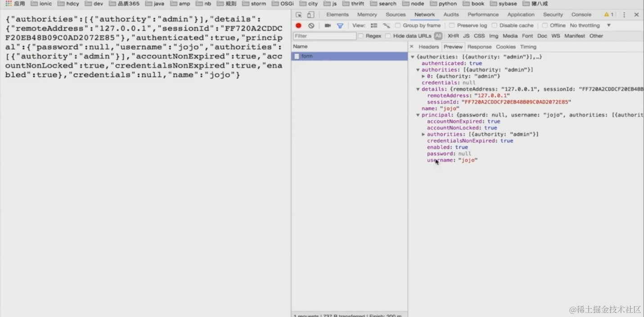This screenshot has height=317, width=644.
Task: Open the dev bookmark folder
Action: pos(94,4)
